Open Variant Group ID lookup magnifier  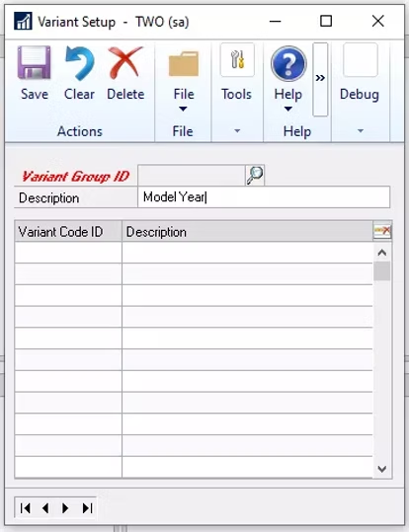point(255,175)
